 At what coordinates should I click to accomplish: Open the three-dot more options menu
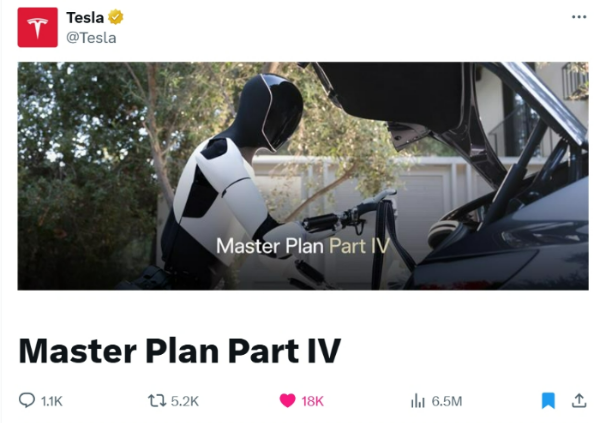pos(579,17)
